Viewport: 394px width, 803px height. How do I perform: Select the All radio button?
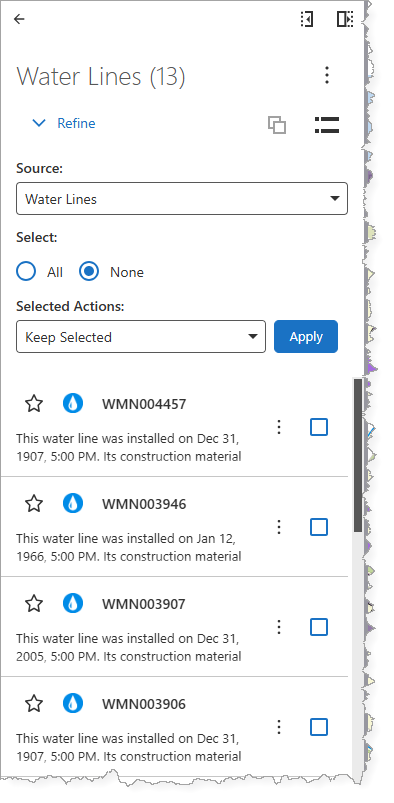point(26,271)
